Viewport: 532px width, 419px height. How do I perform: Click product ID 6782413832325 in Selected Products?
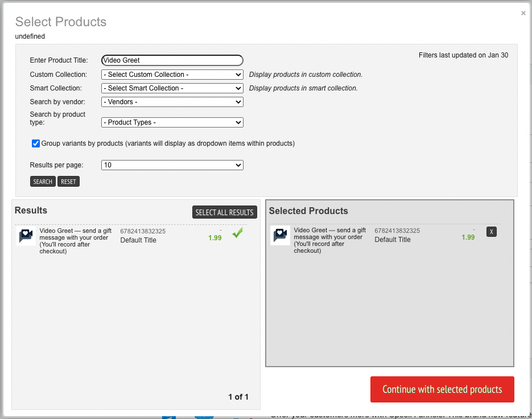(397, 231)
